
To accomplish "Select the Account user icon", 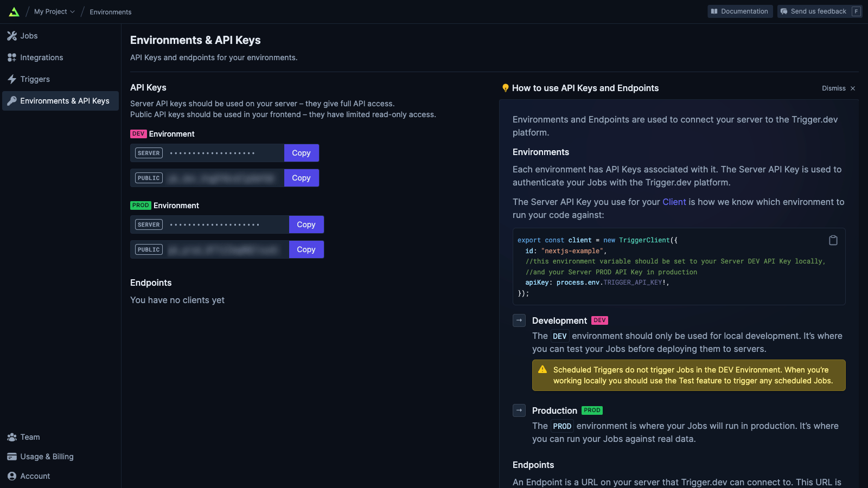I will (12, 476).
